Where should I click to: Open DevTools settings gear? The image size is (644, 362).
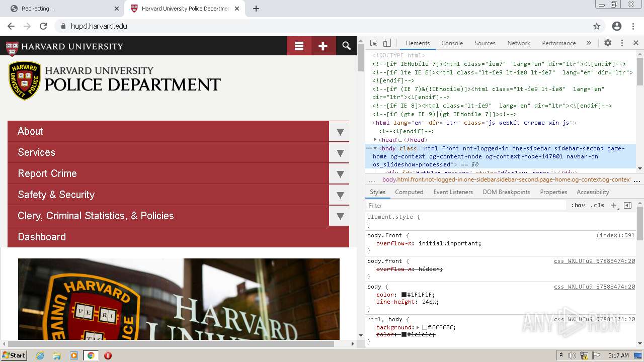pos(608,43)
